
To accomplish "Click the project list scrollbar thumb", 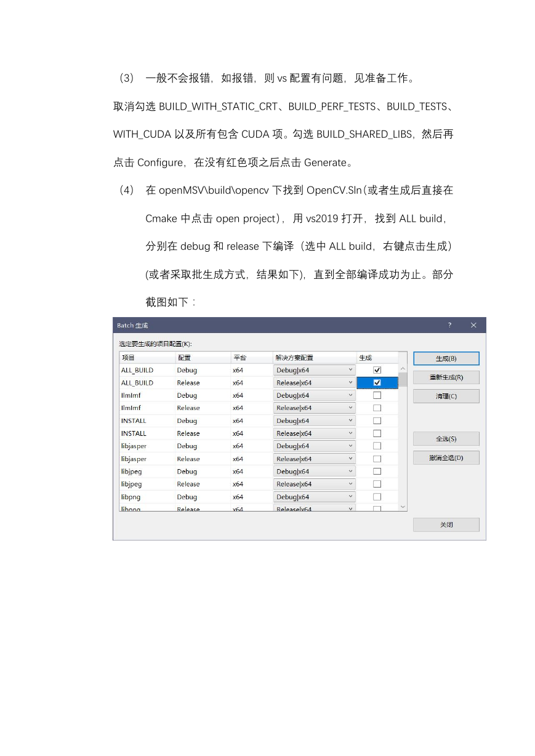I will (403, 379).
